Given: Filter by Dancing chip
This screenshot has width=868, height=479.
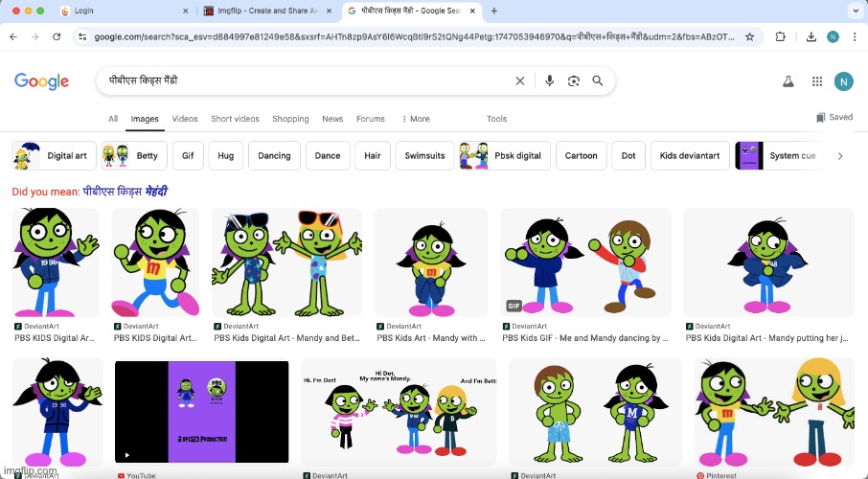Looking at the screenshot, I should point(275,155).
